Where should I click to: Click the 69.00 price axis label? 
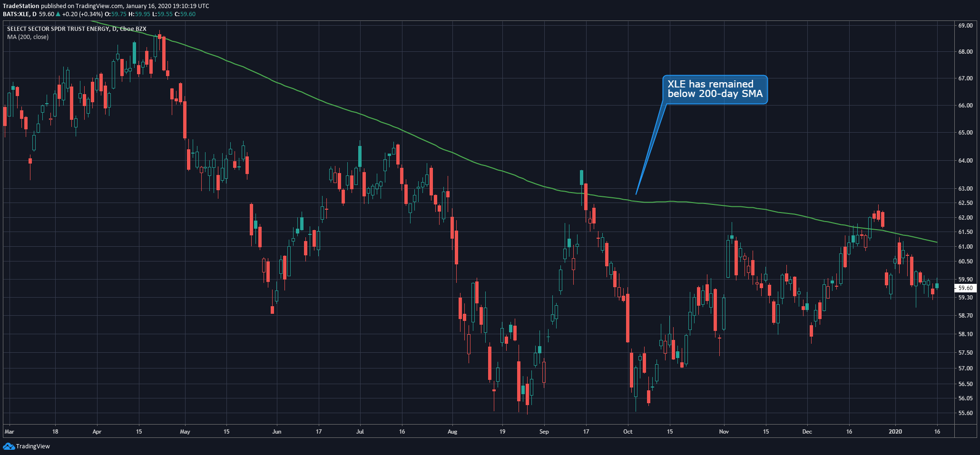click(x=965, y=26)
